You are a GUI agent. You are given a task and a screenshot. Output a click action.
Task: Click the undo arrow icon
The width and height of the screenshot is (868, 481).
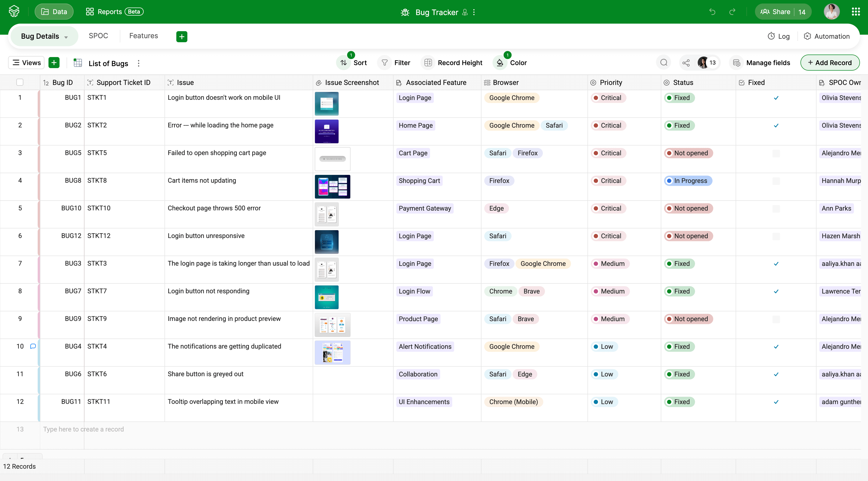(x=712, y=12)
